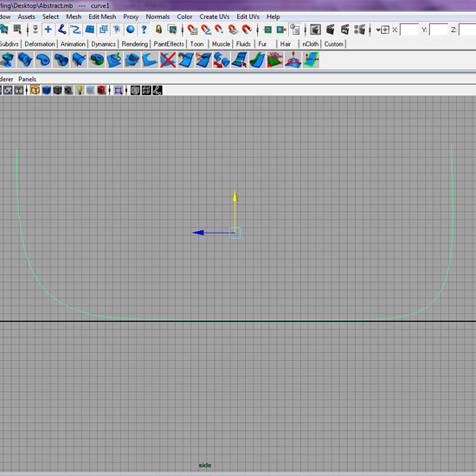Toggle the select rendering mask sphere icon
Image resolution: width=476 pixels, height=476 pixels.
[131, 29]
